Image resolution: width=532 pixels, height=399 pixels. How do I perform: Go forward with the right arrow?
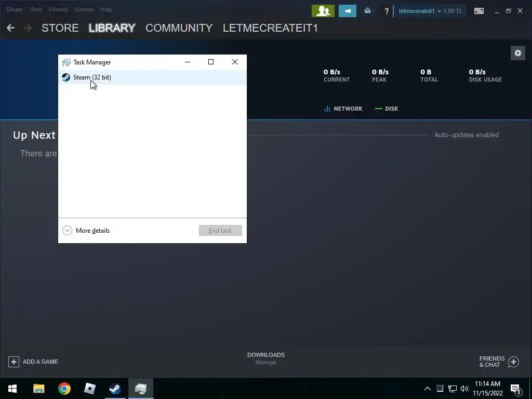click(28, 28)
